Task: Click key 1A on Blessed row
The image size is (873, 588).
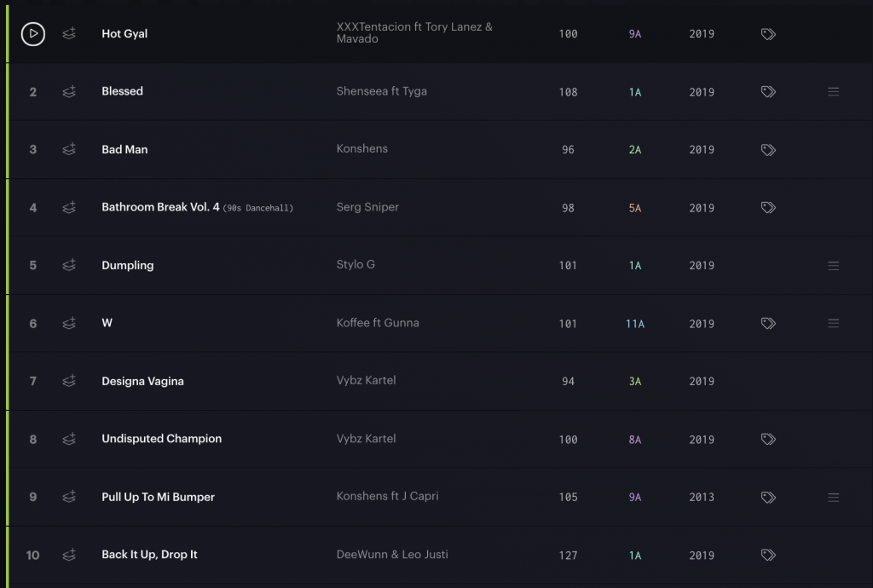Action: [634, 92]
